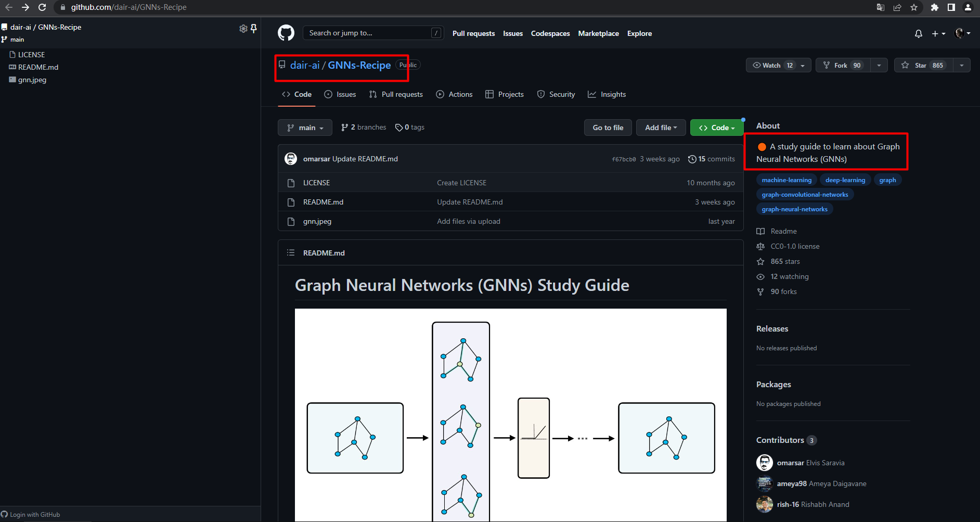This screenshot has width=980, height=522.
Task: Click the machine-learning topic tag
Action: (786, 180)
